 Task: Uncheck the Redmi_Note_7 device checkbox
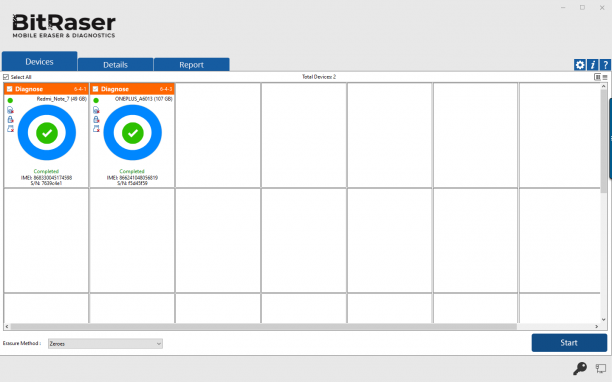10,89
